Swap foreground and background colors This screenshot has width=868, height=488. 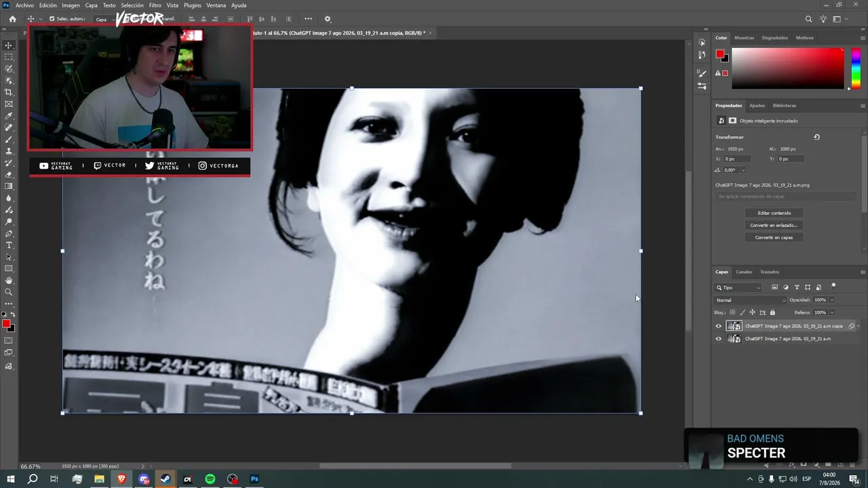click(12, 315)
